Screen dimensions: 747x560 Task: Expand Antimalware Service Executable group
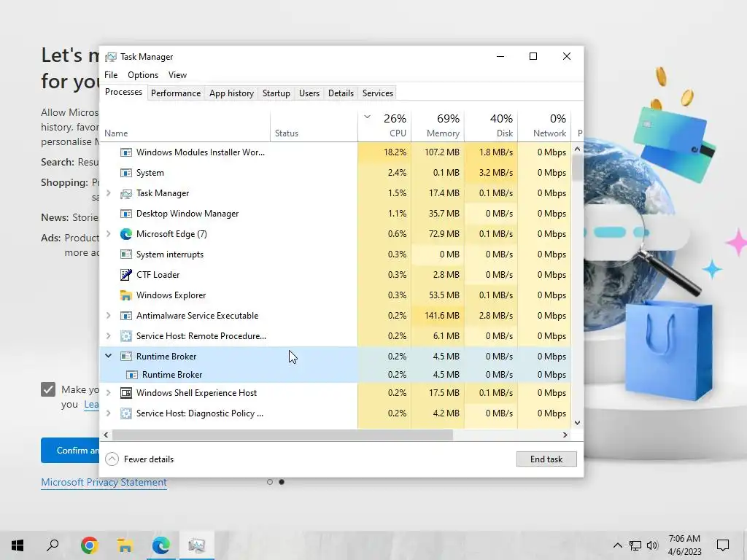[x=109, y=315]
